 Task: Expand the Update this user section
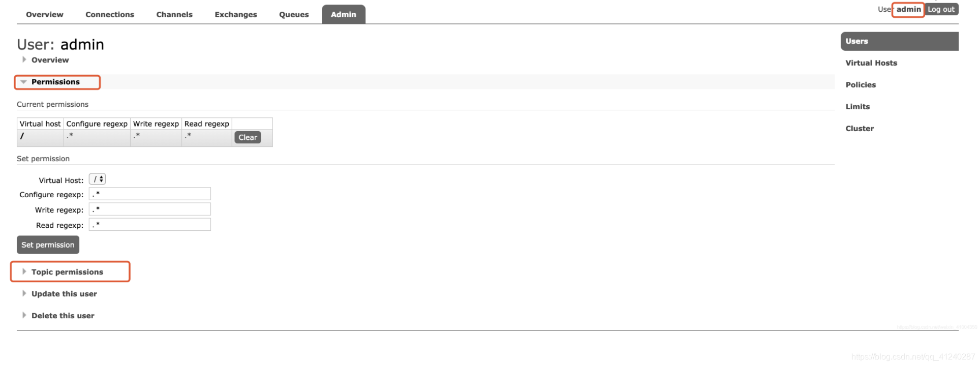pos(64,293)
